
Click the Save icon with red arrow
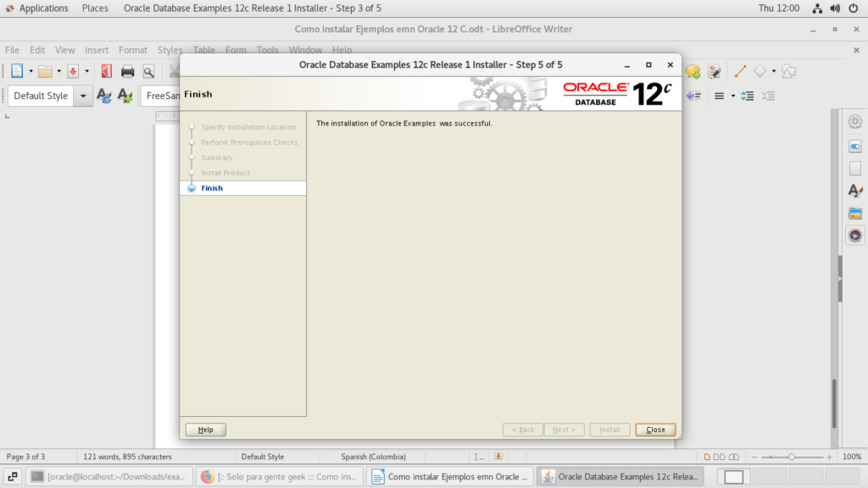[x=73, y=71]
